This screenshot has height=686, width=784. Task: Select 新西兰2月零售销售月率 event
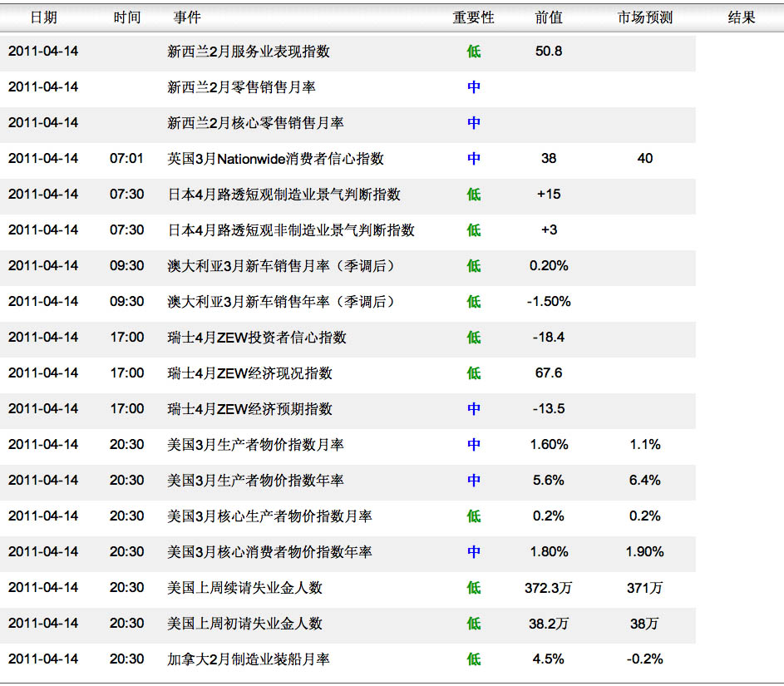click(x=241, y=87)
